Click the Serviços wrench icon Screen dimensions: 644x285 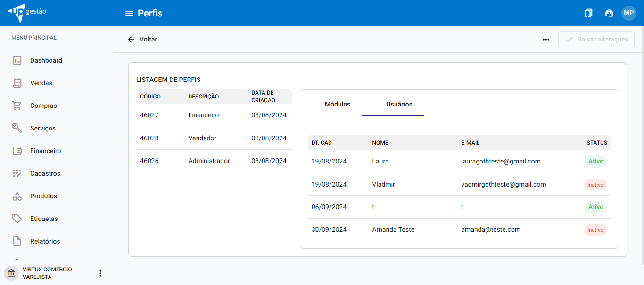(17, 128)
